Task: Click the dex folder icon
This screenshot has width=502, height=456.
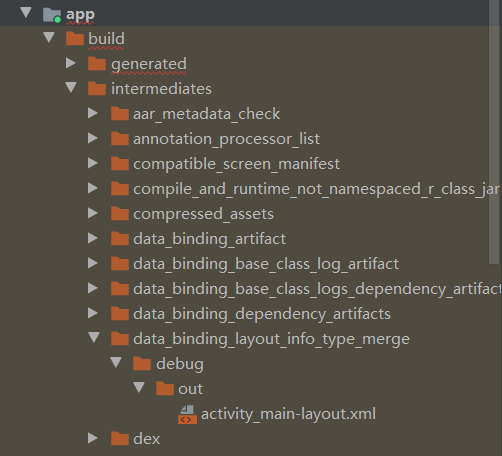Action: (x=120, y=438)
